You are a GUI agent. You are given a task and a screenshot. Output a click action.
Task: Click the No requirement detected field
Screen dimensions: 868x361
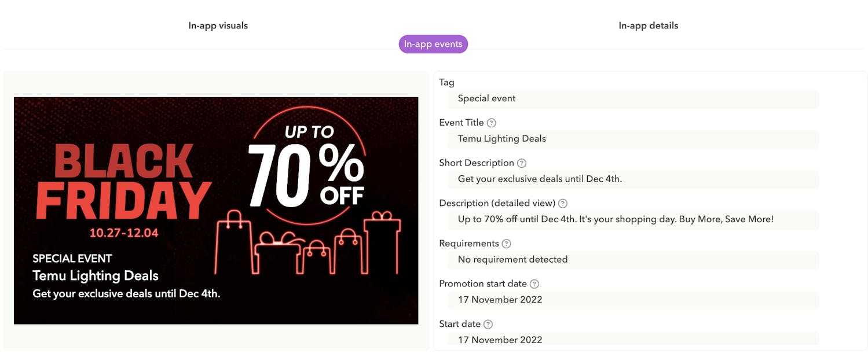coord(633,260)
